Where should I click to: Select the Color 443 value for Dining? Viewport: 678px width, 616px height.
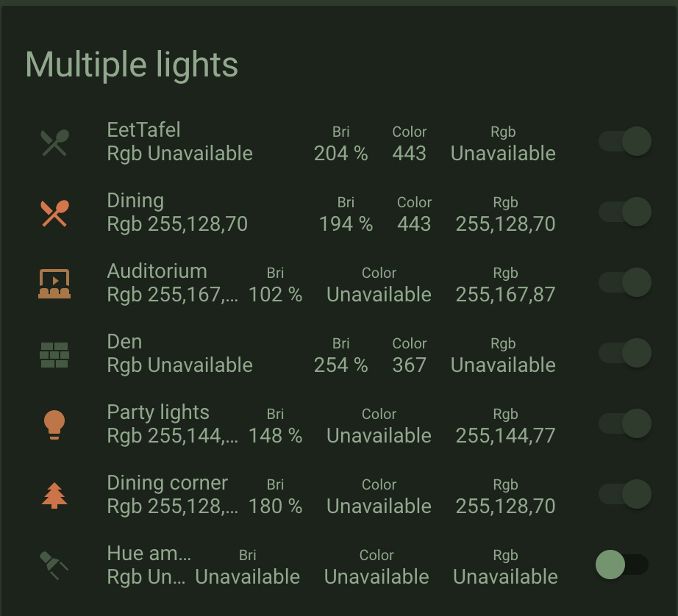[x=414, y=224]
